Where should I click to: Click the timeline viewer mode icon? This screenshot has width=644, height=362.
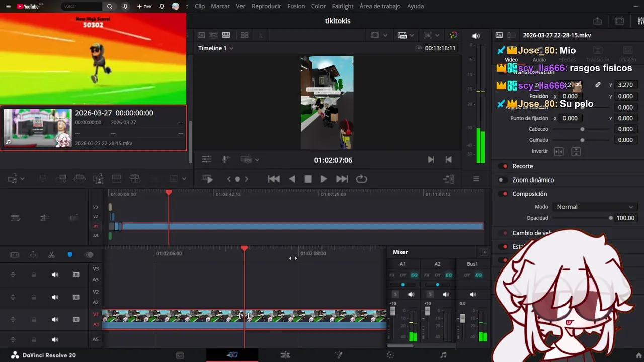coord(226,35)
